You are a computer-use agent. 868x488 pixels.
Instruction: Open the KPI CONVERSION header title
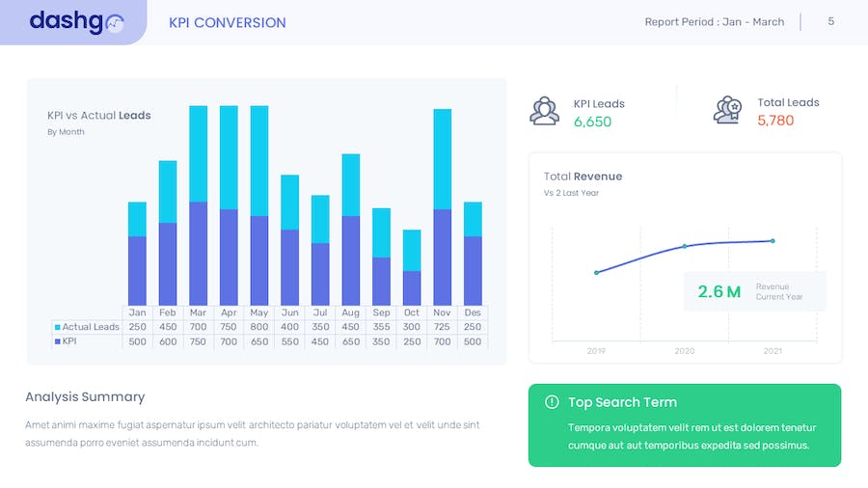point(227,22)
